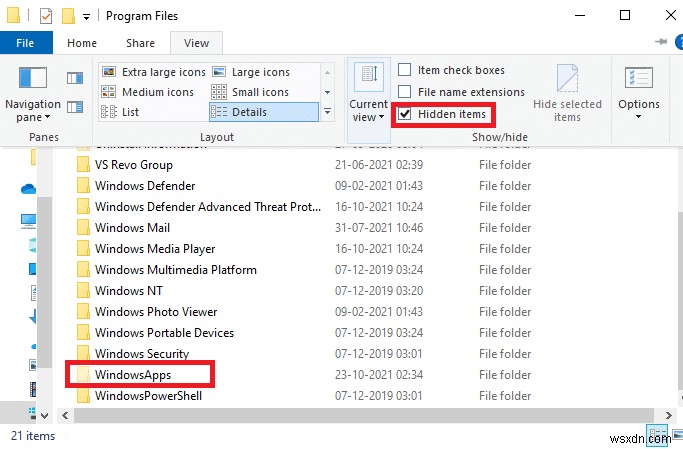The height and width of the screenshot is (449, 683).
Task: Switch to the Home tab
Action: [82, 43]
